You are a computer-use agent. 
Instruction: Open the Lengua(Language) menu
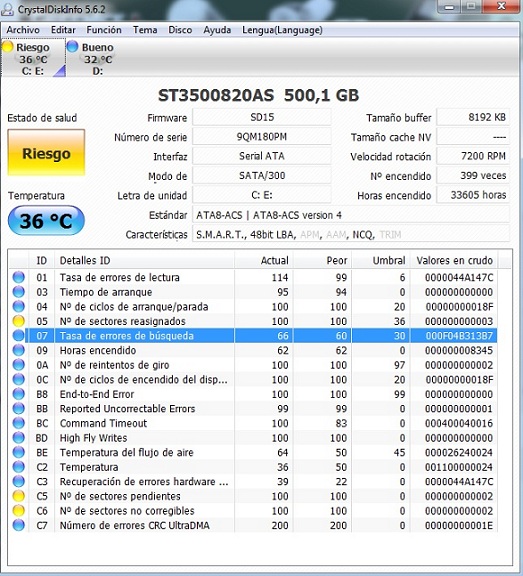pos(282,30)
